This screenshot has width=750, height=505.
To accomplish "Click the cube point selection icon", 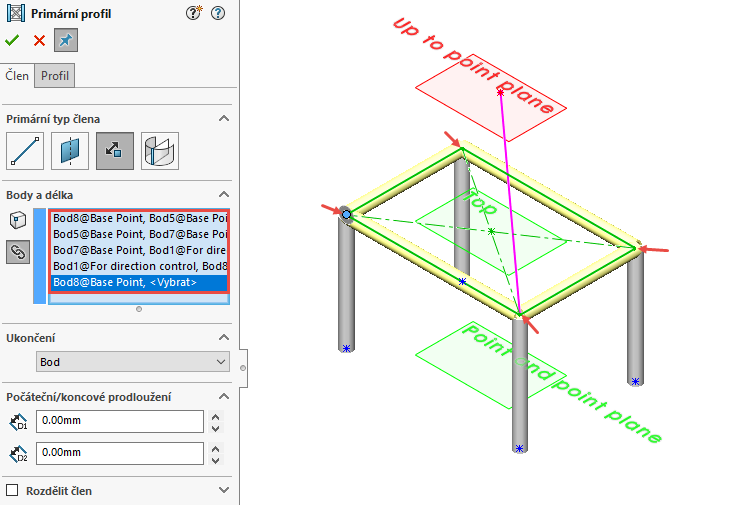I will click(18, 220).
